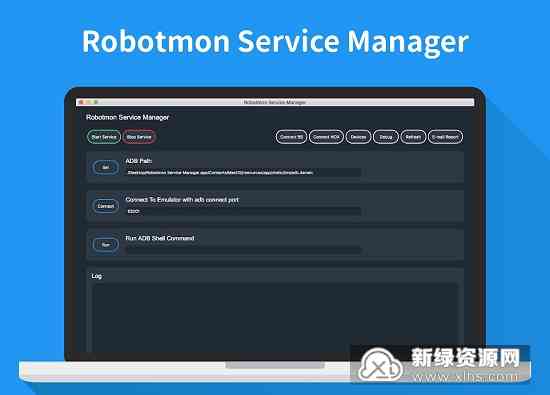550x395 pixels.
Task: Click the Connect NOX button
Action: (x=326, y=137)
